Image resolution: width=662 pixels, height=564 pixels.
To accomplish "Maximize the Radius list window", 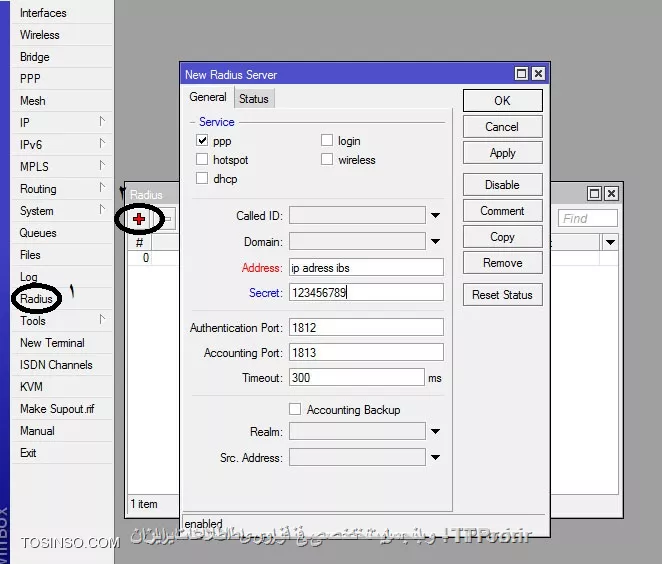I will (594, 194).
